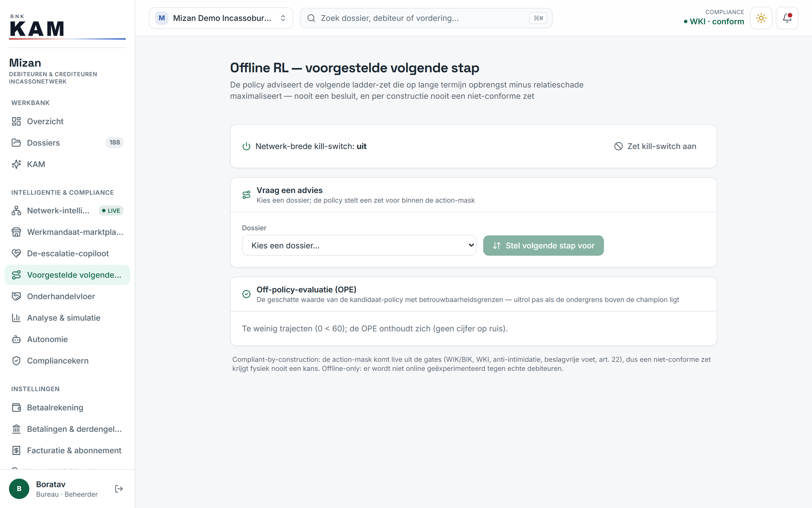Turn on the network-wide kill-switch
This screenshot has height=508, width=812.
pyautogui.click(x=655, y=146)
